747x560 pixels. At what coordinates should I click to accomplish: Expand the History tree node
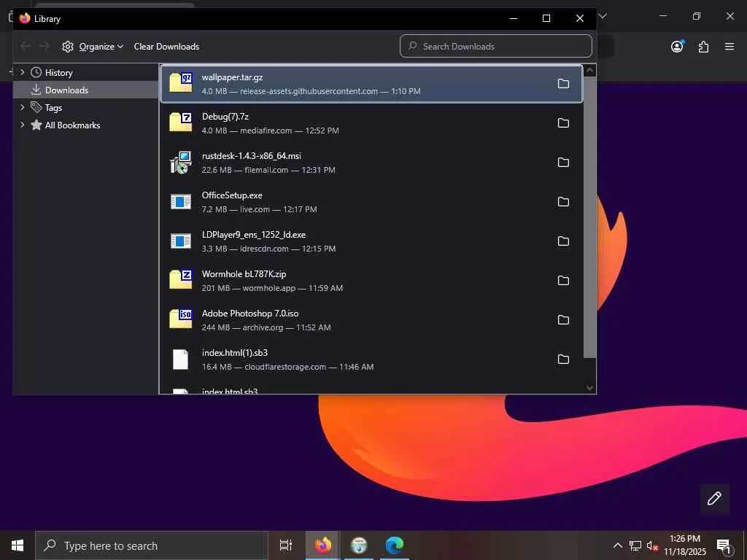[x=22, y=72]
